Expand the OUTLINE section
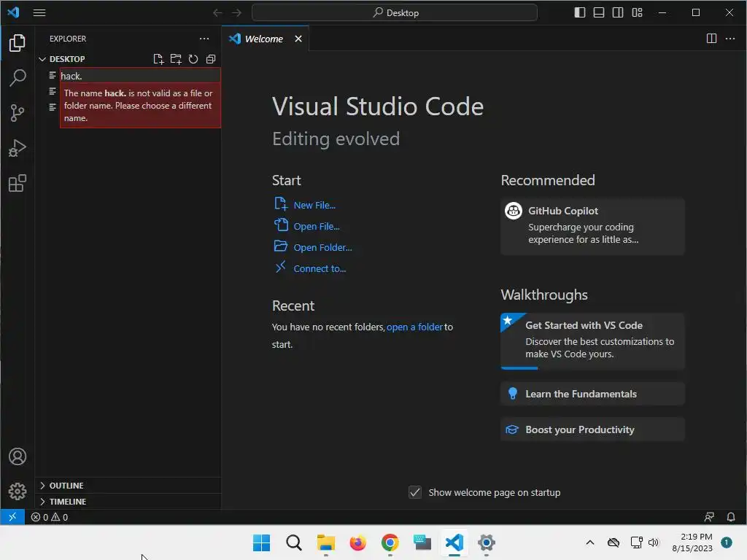 (x=128, y=486)
